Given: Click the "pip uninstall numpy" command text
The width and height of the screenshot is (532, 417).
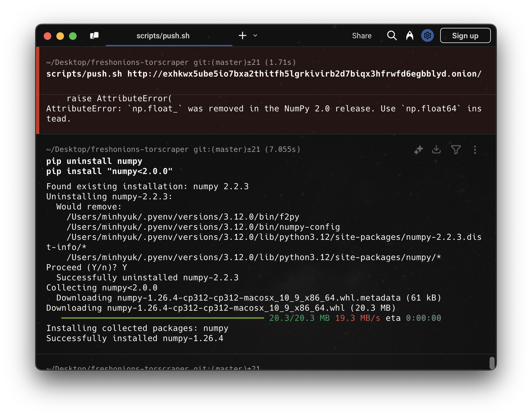Looking at the screenshot, I should pos(94,161).
